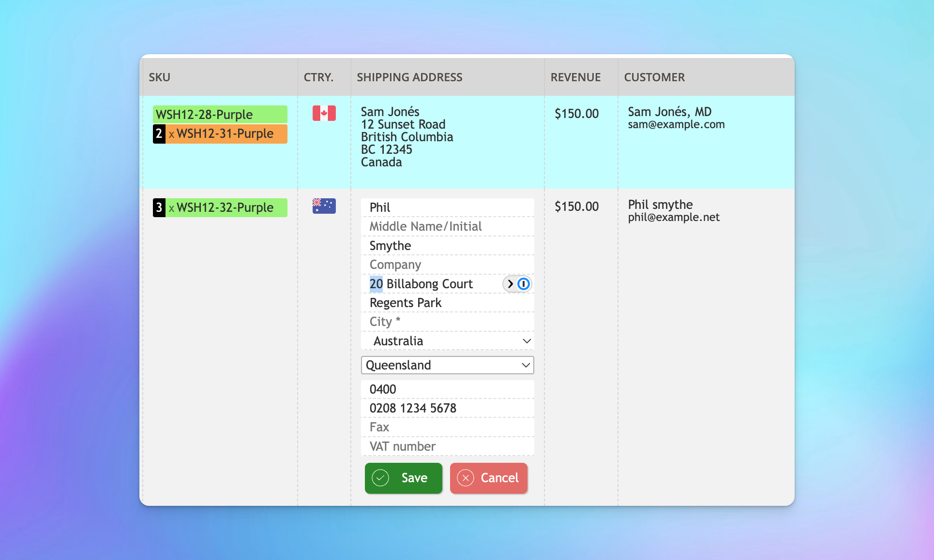Screen dimensions: 934x560
Task: Click the WSH12-31-Purple orange SKU badge
Action: coord(224,133)
